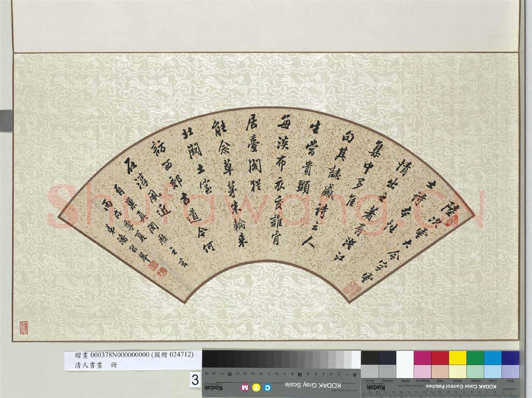532x398 pixels.
Task: Click the '清人書畫 冊' caption text
Action: click(96, 364)
